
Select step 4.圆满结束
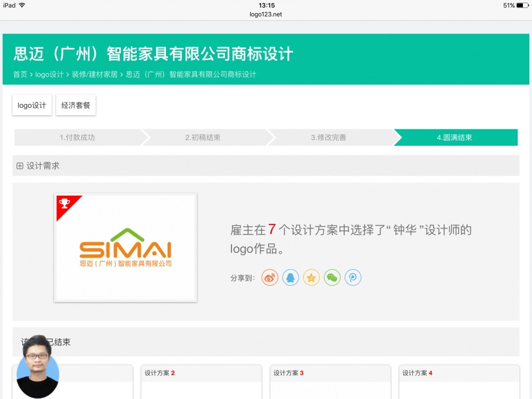coord(454,137)
